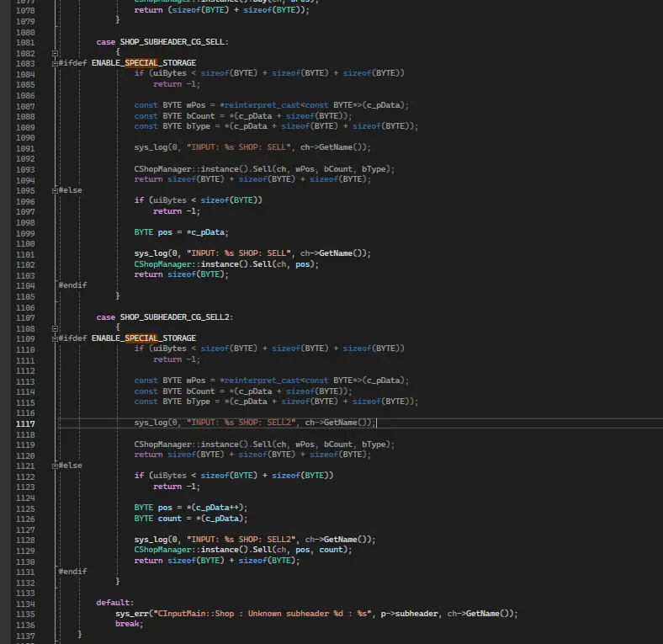Click "const BYTE wPos" declaration on line 1087

tap(272, 105)
